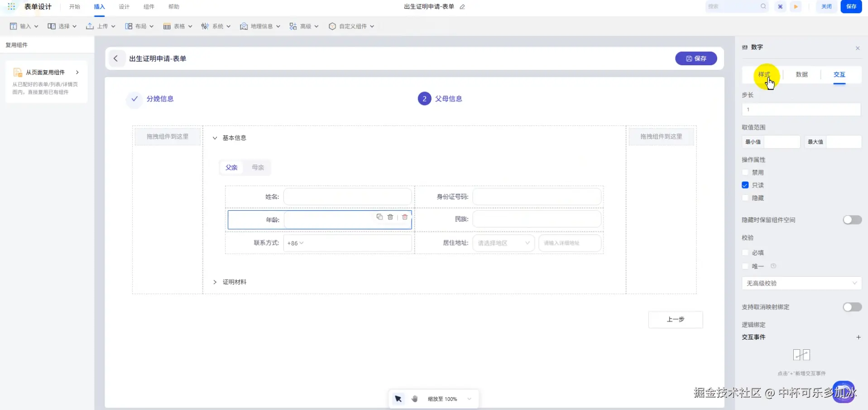Viewport: 868px width, 410px height.
Task: Open the 表格 toolbar dropdown
Action: point(177,26)
